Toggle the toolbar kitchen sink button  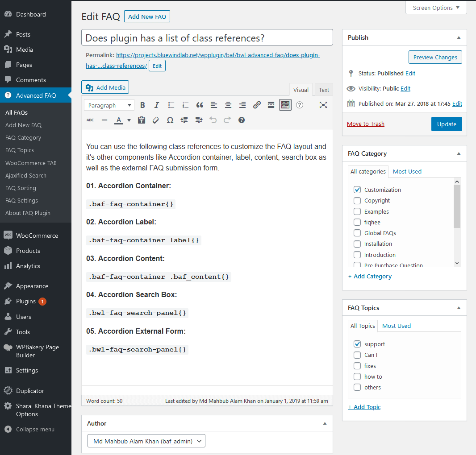click(x=285, y=105)
